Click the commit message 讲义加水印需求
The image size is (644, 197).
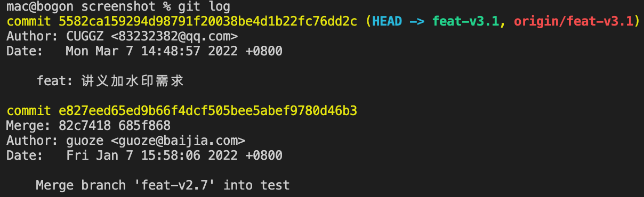[132, 81]
